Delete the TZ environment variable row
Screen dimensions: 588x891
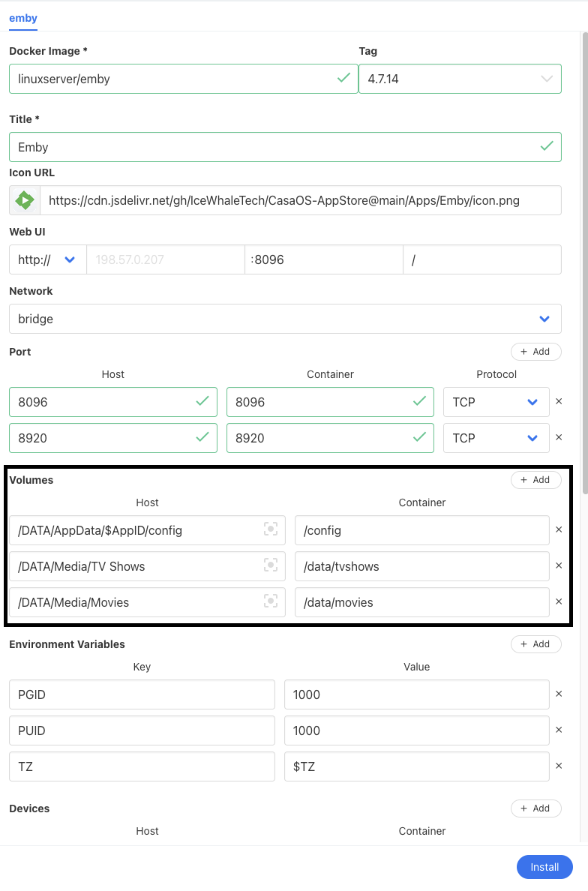tap(559, 766)
